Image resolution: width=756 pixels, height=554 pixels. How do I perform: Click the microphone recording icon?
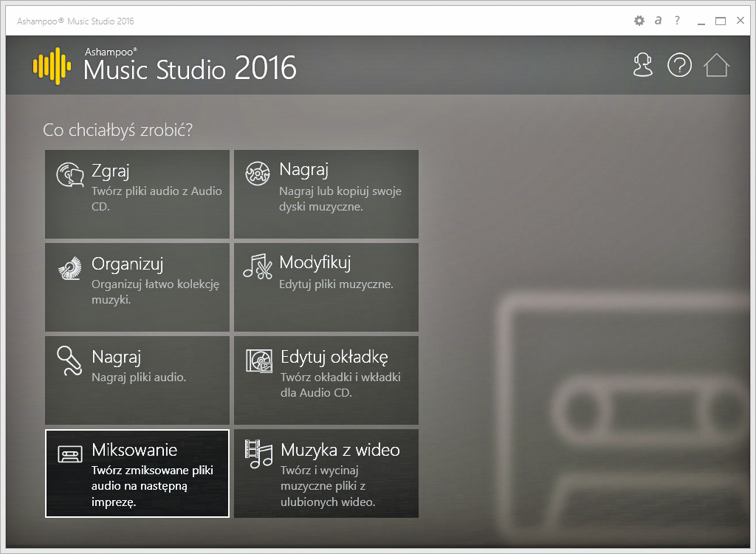click(x=70, y=360)
